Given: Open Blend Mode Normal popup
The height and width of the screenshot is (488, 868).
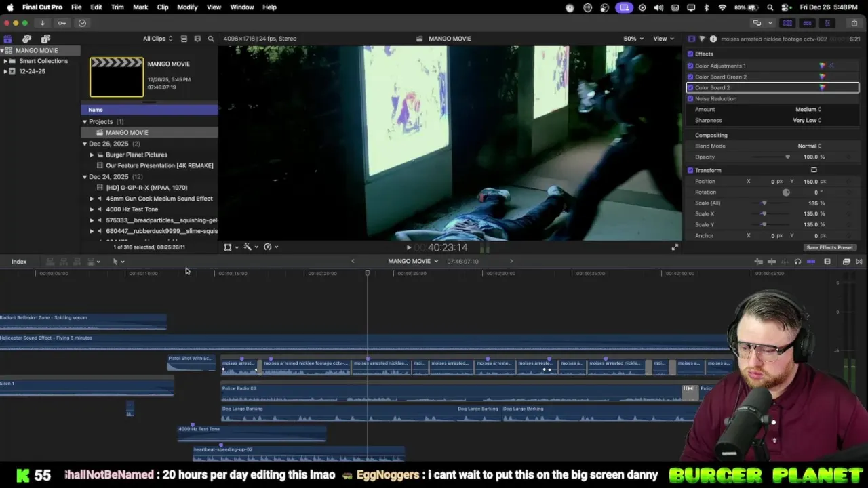Looking at the screenshot, I should [x=810, y=146].
